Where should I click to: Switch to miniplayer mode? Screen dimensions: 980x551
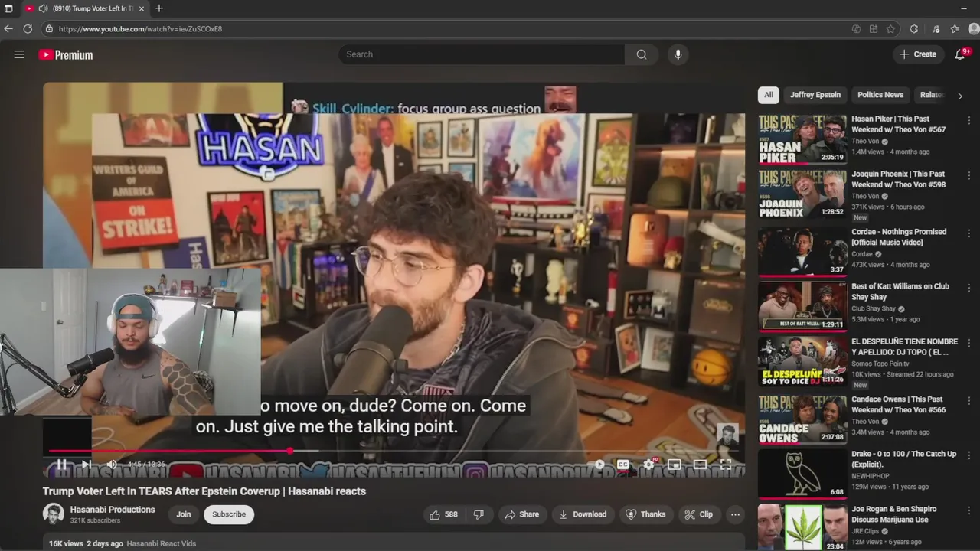(675, 465)
